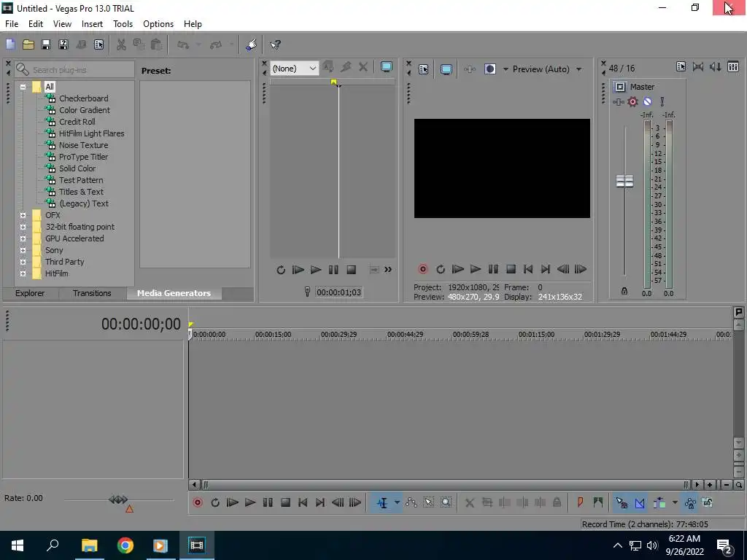The height and width of the screenshot is (560, 747).
Task: Open File Explorer from the taskbar
Action: pyautogui.click(x=90, y=545)
